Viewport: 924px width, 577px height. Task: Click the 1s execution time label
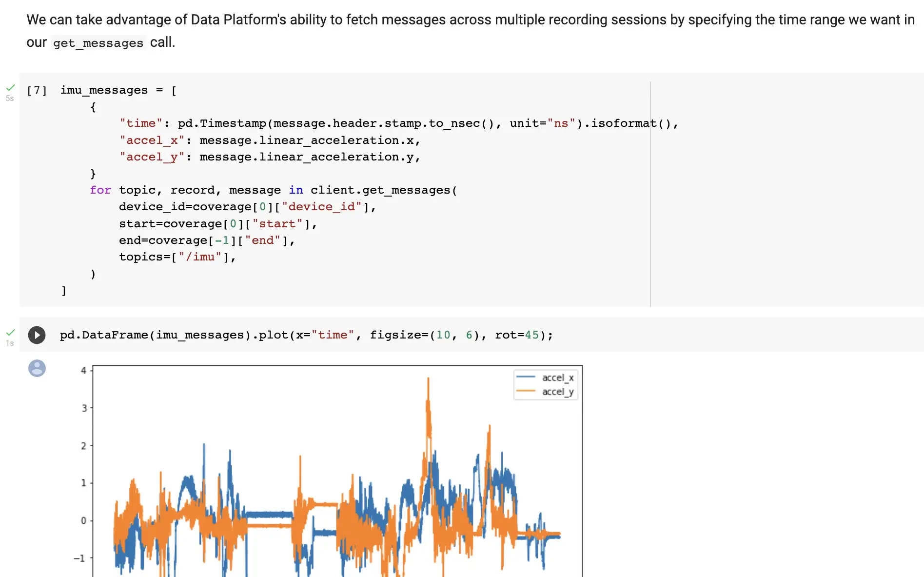[x=10, y=343]
